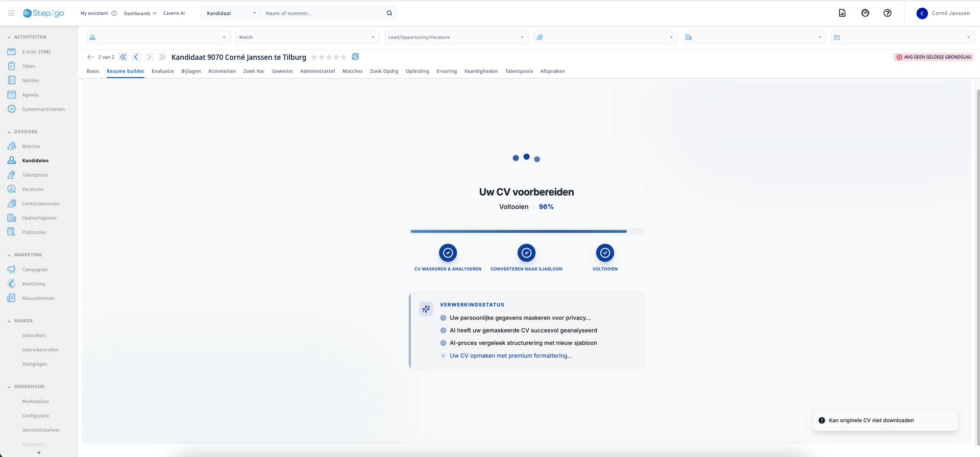Image resolution: width=980 pixels, height=457 pixels.
Task: Set the fifth rating star
Action: [x=344, y=57]
